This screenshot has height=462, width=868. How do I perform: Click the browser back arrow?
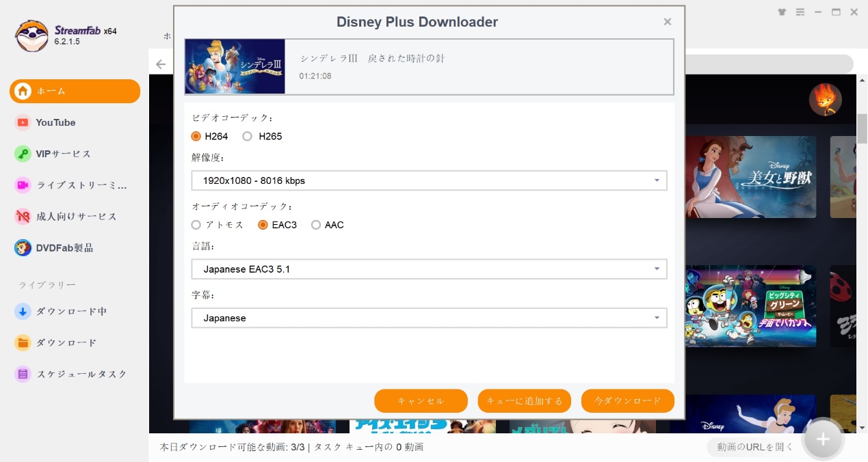point(161,64)
